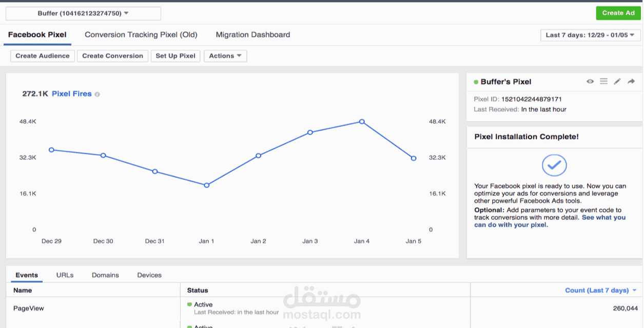
Task: Switch to the Conversion Tracking Pixel (Old) tab
Action: pyautogui.click(x=141, y=35)
